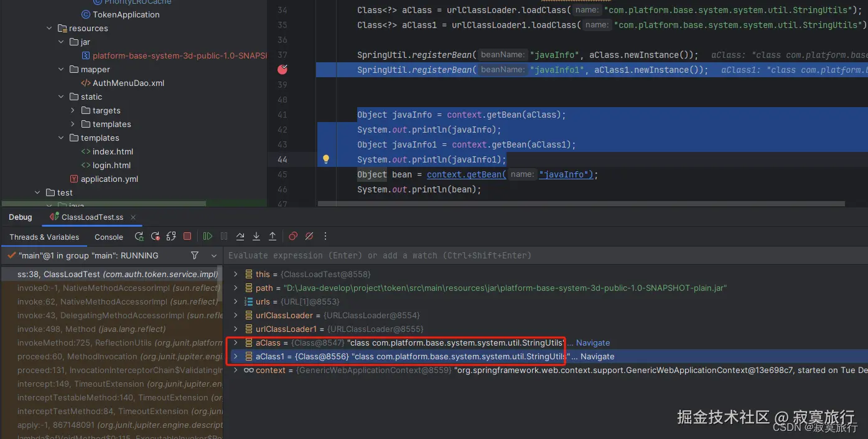Collapse the static folder

coord(61,97)
